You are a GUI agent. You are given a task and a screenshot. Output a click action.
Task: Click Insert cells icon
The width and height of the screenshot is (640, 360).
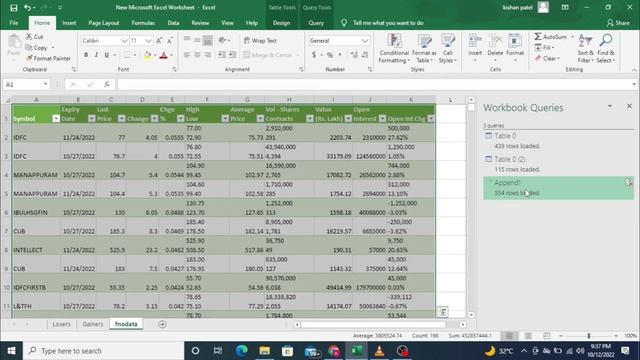tap(475, 41)
